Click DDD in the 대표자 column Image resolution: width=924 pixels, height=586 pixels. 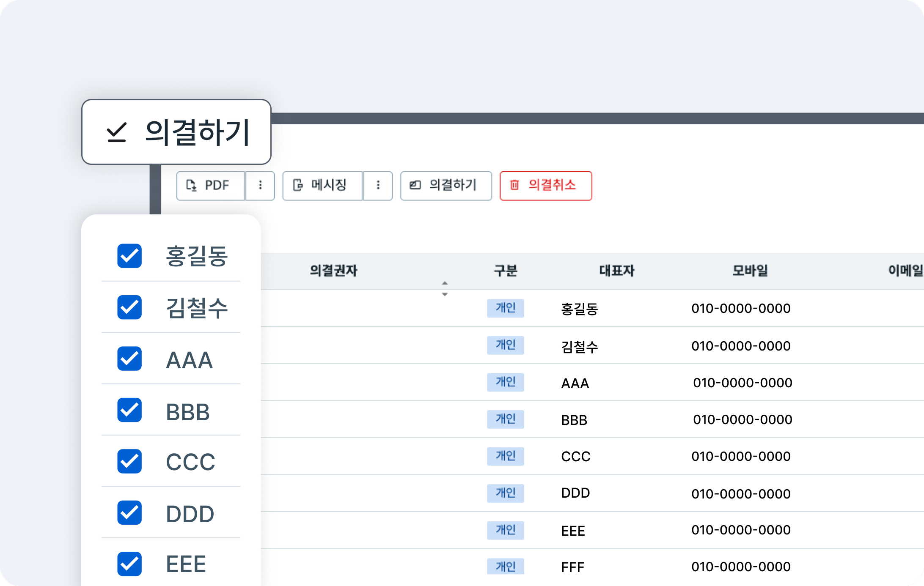[x=575, y=493]
